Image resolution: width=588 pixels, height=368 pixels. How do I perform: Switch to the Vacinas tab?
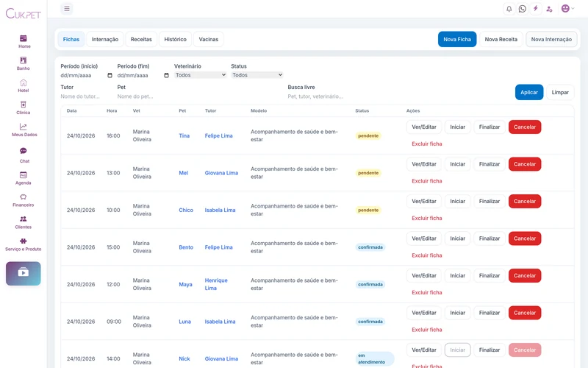click(x=209, y=39)
